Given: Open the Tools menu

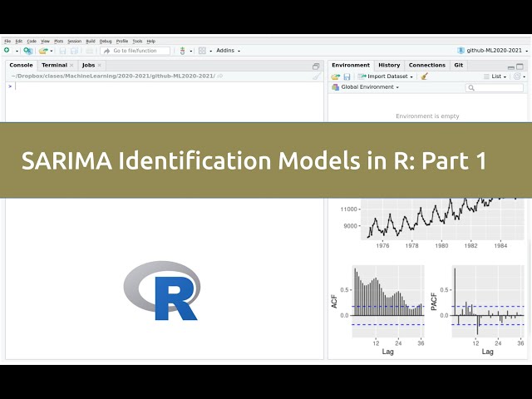Looking at the screenshot, I should [x=137, y=42].
